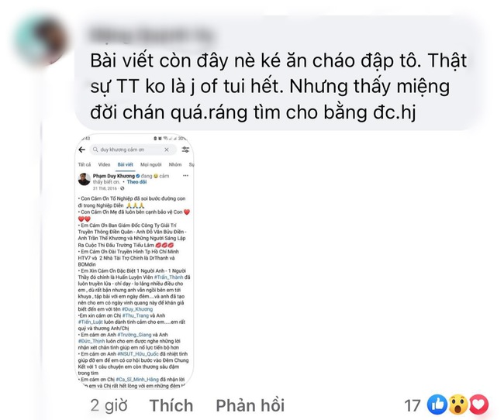Image resolution: width=504 pixels, height=420 pixels.
Task: Select the 'Bài viết' tab
Action: pyautogui.click(x=125, y=164)
